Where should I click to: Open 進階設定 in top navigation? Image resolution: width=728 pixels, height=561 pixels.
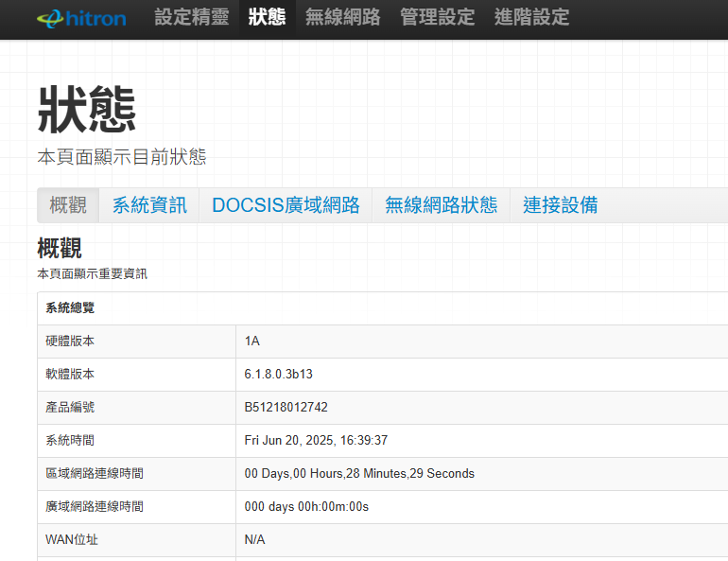click(x=531, y=17)
